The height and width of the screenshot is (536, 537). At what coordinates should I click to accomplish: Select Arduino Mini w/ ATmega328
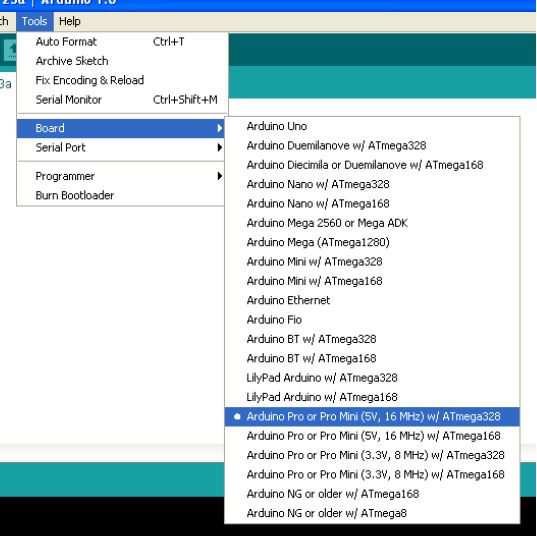tap(372, 262)
